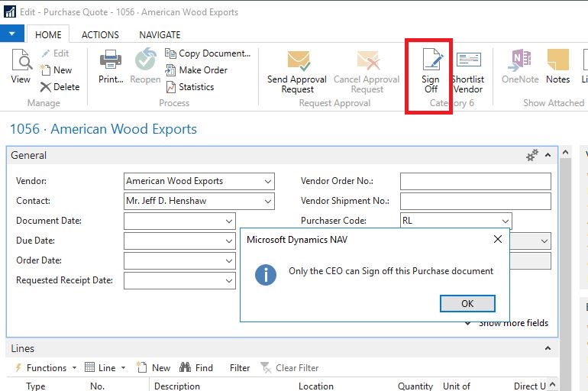Open the Line menu in Lines

coord(105,368)
